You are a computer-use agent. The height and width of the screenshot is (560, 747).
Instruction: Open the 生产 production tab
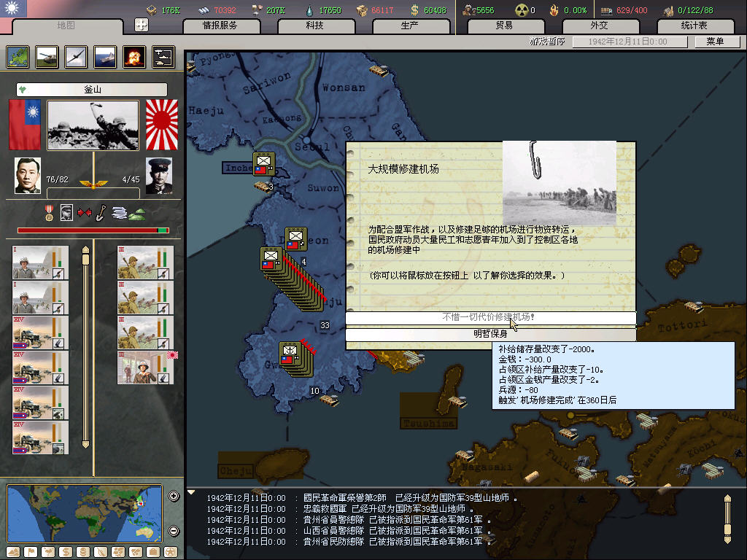[410, 26]
